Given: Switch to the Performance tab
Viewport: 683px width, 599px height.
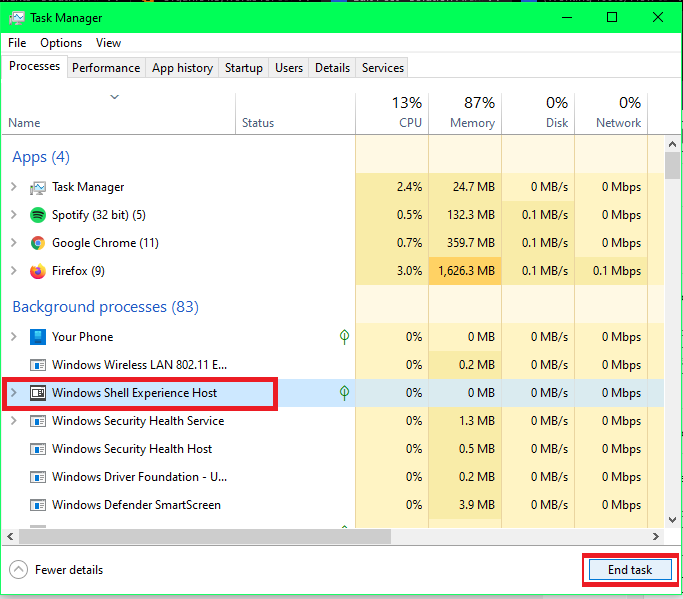Looking at the screenshot, I should coord(106,68).
